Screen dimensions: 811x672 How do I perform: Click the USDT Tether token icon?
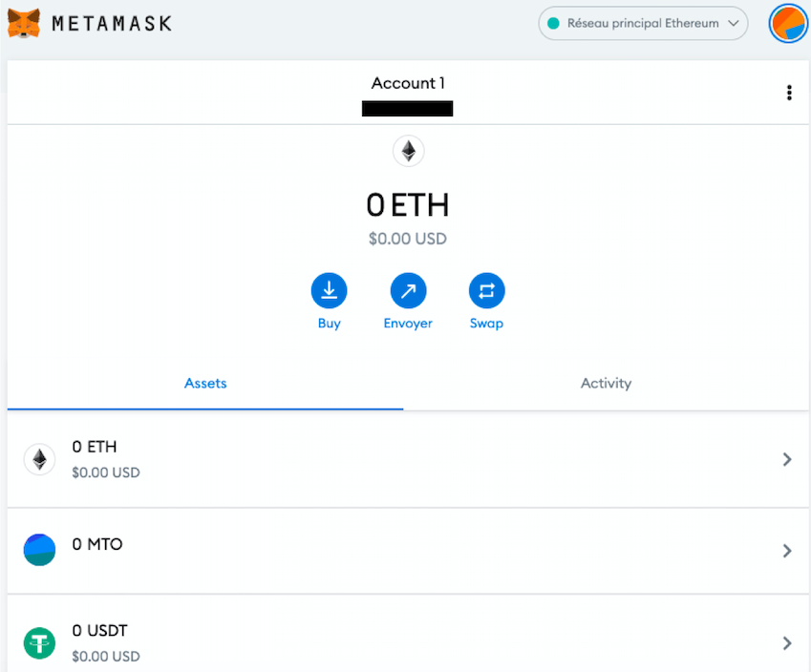click(39, 643)
